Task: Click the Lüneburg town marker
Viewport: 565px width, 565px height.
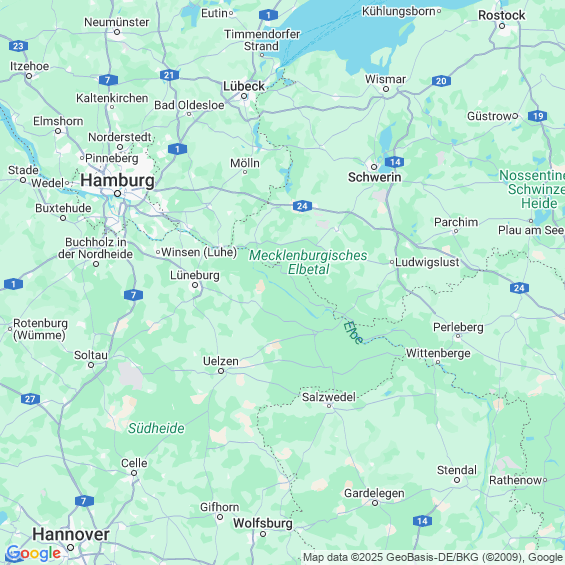Action: click(195, 285)
